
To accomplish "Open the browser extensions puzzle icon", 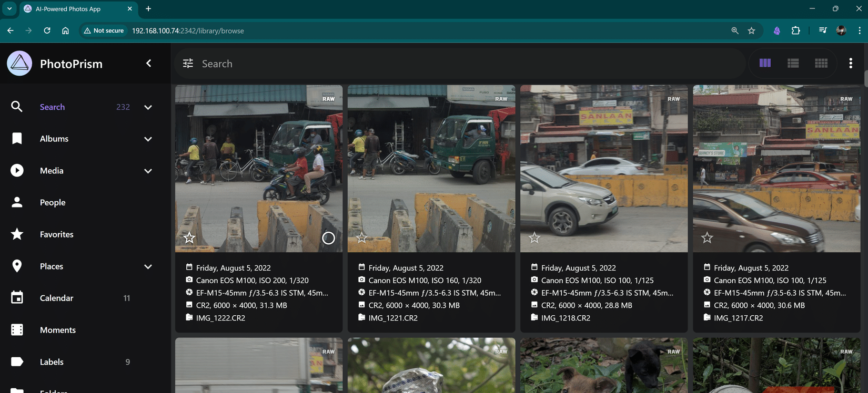I will click(796, 30).
